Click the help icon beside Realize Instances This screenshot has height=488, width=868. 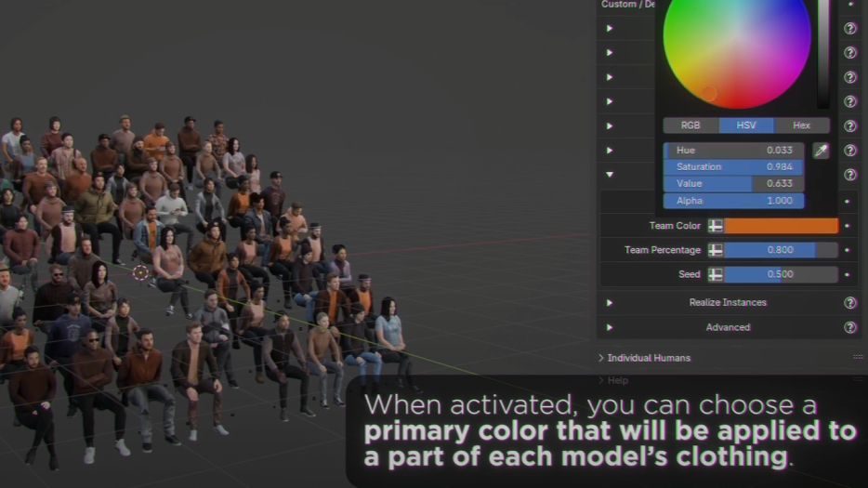tap(849, 303)
